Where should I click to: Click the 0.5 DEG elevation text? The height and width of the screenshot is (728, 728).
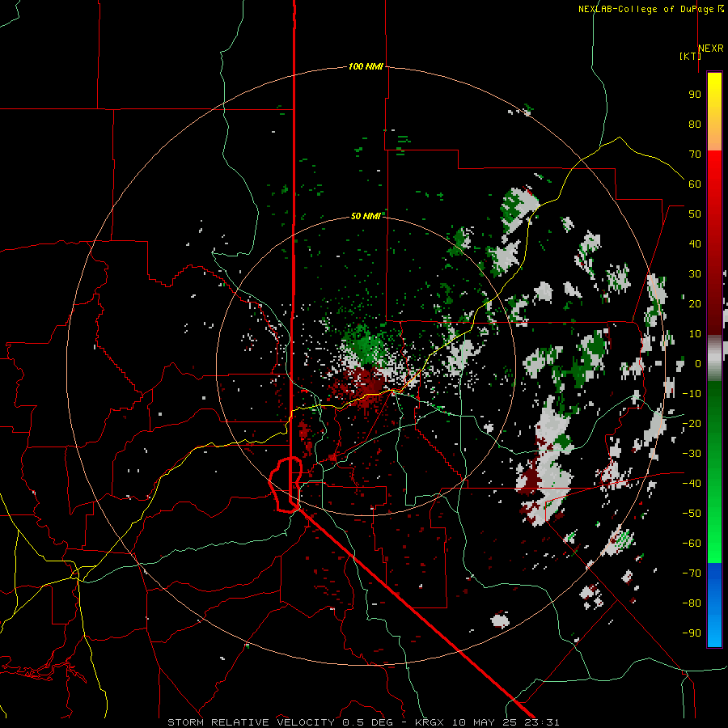(x=367, y=722)
